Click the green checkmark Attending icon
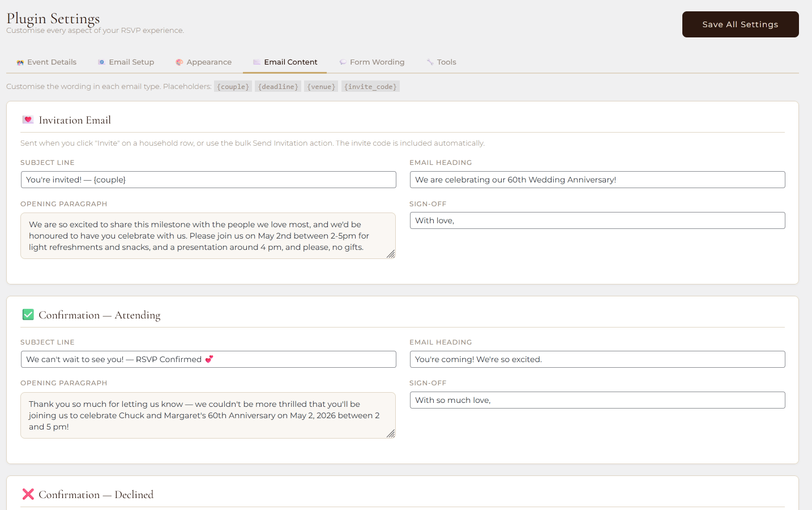Viewport: 812px width, 510px height. click(28, 314)
